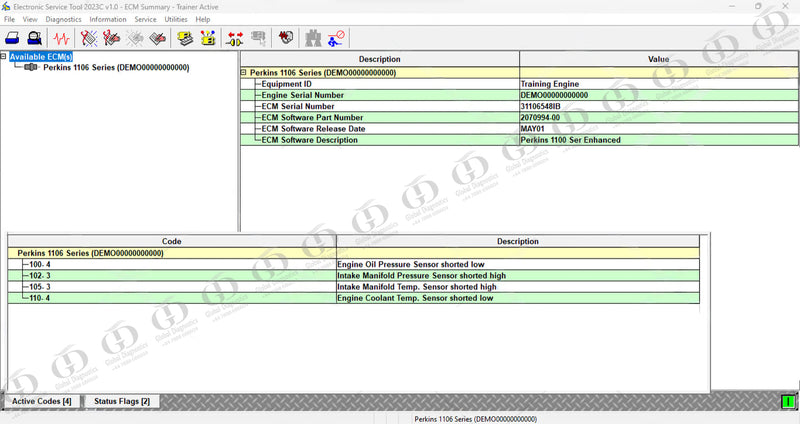
Task: Select Available ECM(s) in the tree
Action: tap(41, 57)
